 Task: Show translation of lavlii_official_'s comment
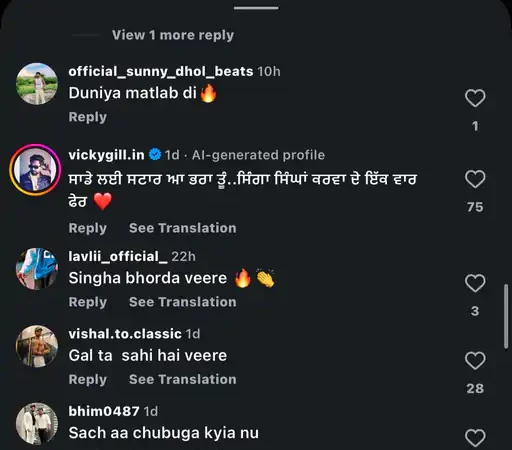(182, 302)
